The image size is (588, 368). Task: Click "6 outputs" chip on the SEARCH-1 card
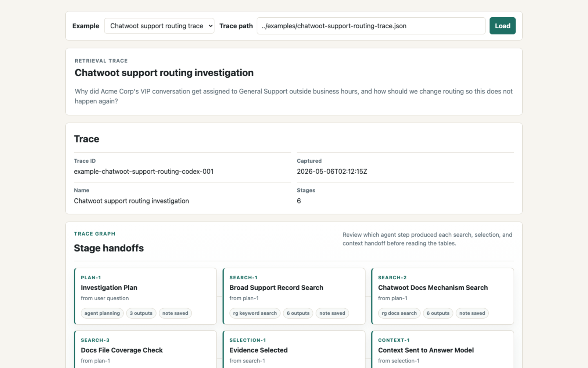coord(298,313)
